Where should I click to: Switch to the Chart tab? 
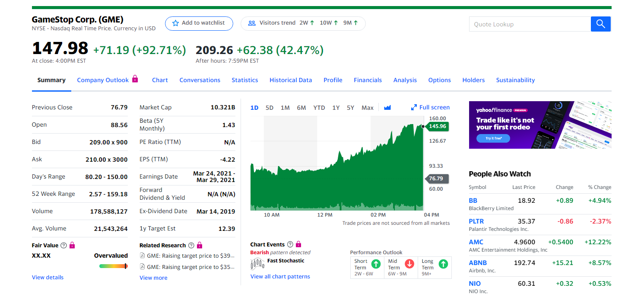click(x=160, y=80)
